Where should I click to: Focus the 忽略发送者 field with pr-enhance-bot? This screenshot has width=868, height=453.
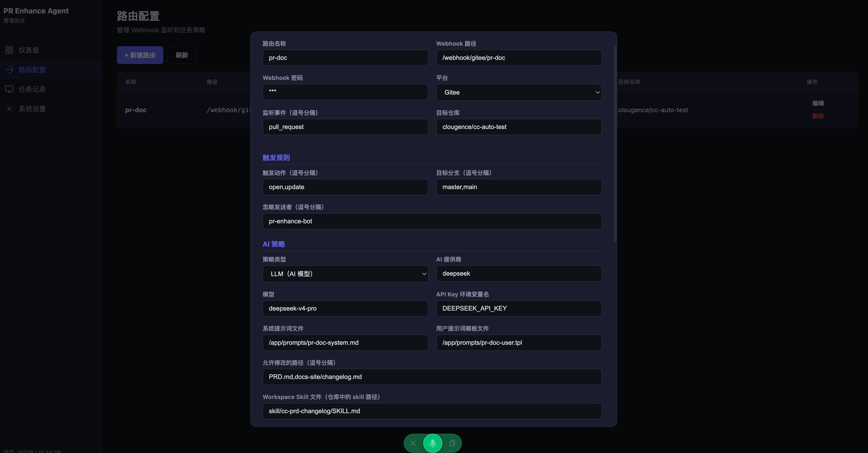coord(432,221)
